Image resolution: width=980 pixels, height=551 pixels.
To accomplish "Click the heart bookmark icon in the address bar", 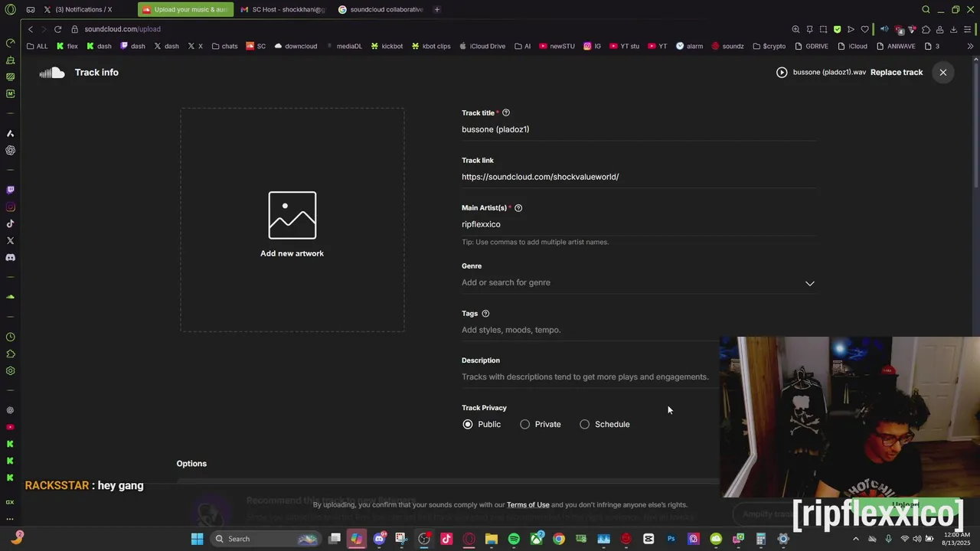I will (x=865, y=29).
